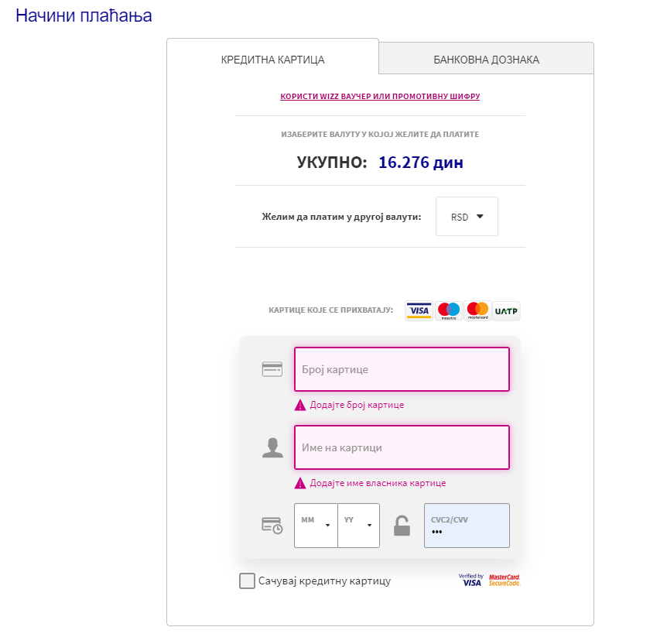Click the Mastercard logo icon
Image resolution: width=667 pixels, height=644 pixels.
pyautogui.click(x=477, y=310)
